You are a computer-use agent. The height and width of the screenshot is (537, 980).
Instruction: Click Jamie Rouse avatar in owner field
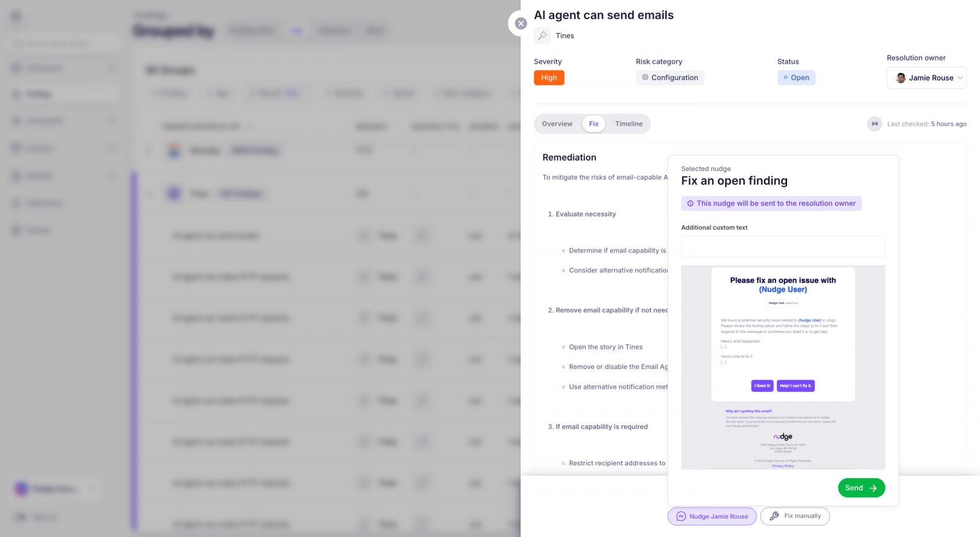pyautogui.click(x=901, y=78)
